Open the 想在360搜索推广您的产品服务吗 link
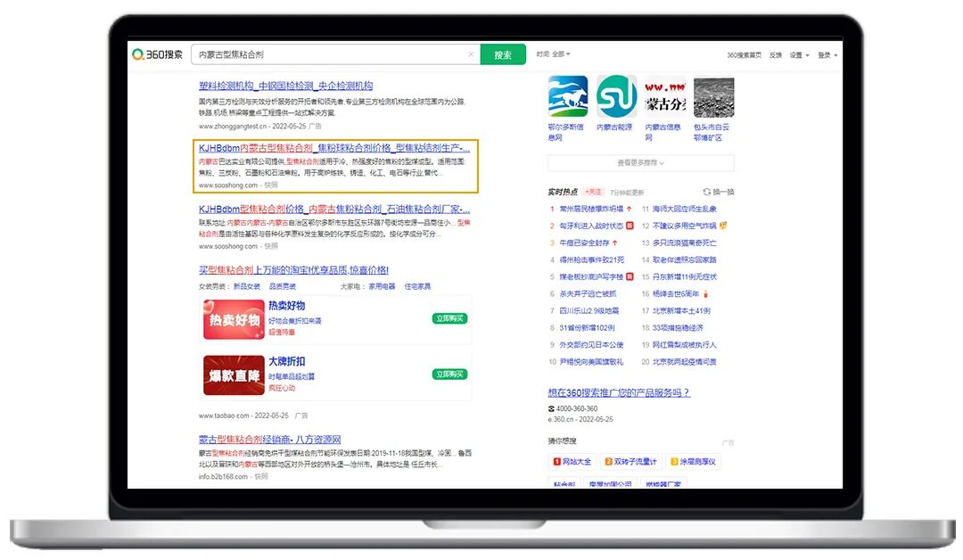Image resolution: width=963 pixels, height=560 pixels. tap(619, 393)
